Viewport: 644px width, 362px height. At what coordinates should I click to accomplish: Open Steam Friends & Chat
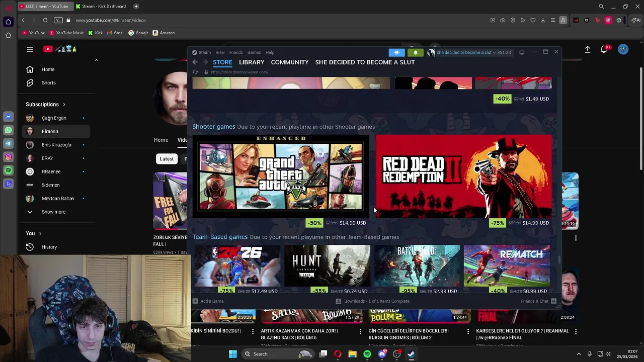538,301
